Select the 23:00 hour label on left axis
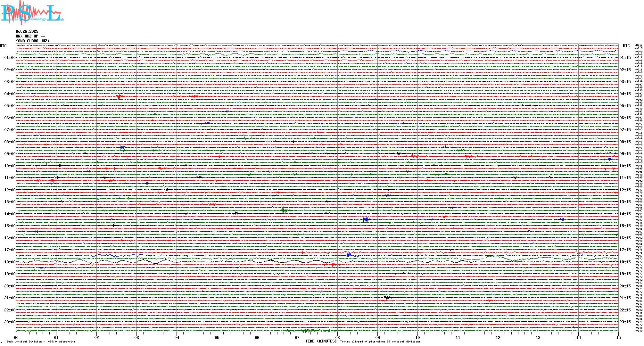This screenshot has height=346, width=644. 10,322
